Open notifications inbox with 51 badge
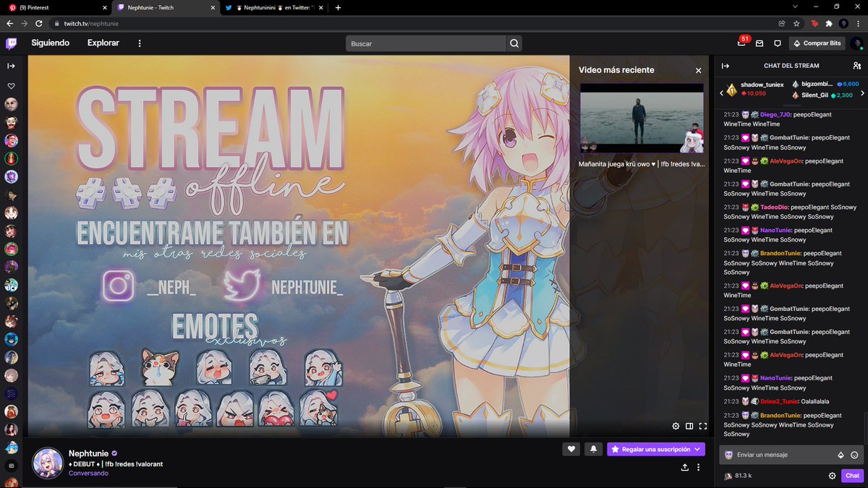The height and width of the screenshot is (488, 868). click(741, 43)
